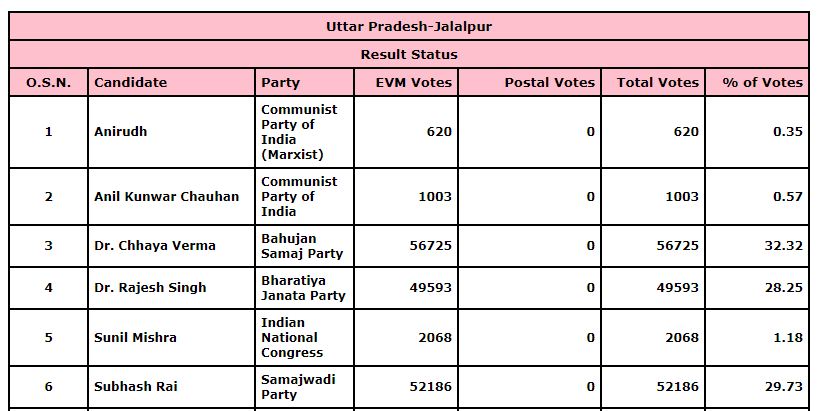This screenshot has height=411, width=828.
Task: Click the O.S.N. column header
Action: click(48, 82)
